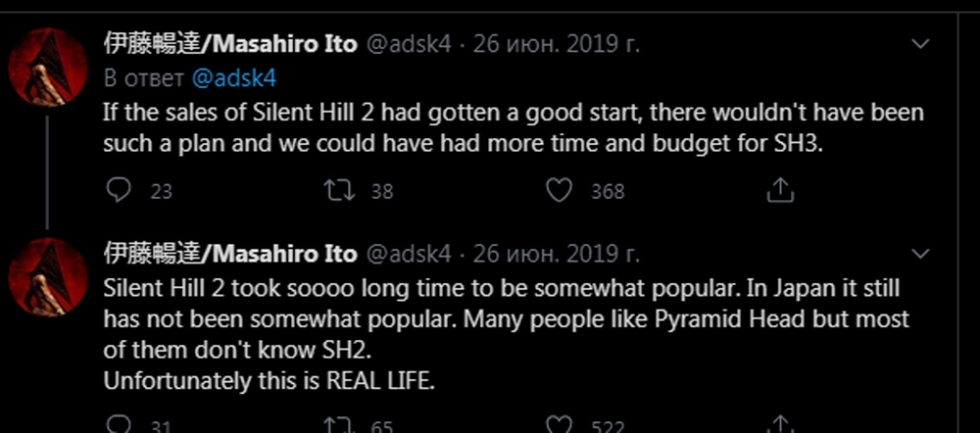
Task: Like the tweet with 522 likes
Action: [x=560, y=425]
